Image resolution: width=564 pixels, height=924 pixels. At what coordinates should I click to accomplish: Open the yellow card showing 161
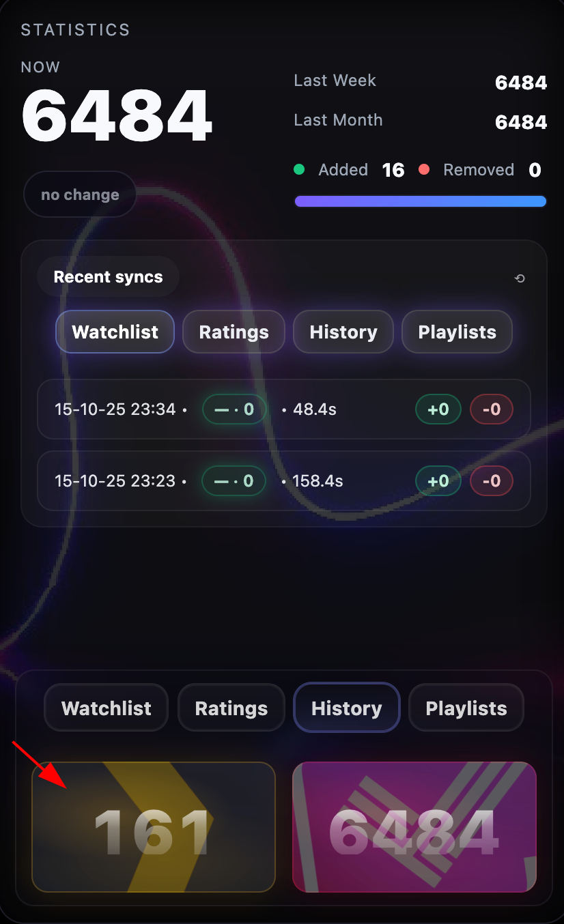154,826
